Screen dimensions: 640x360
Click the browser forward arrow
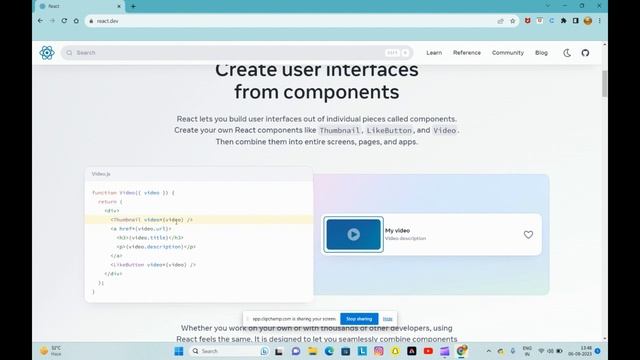click(52, 21)
